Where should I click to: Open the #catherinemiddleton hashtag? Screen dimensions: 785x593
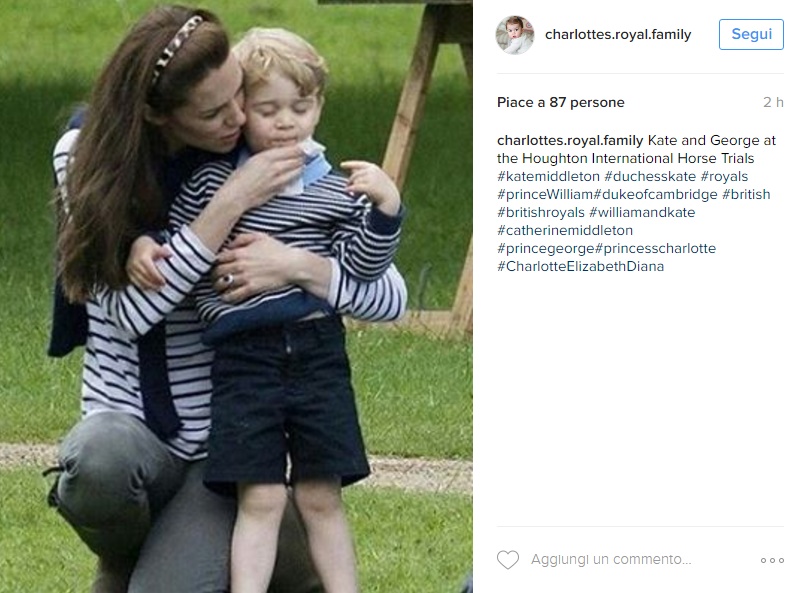coord(565,230)
